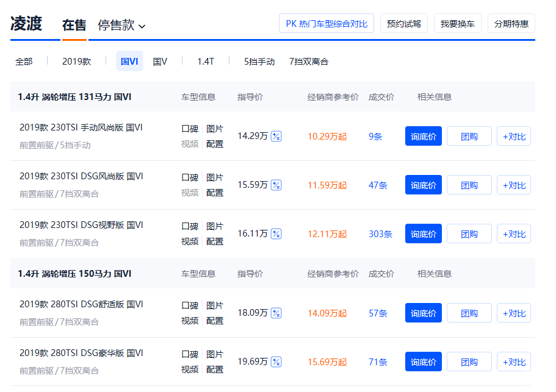Click 询底价 for 280TSI DSG舒适版

coord(423,313)
